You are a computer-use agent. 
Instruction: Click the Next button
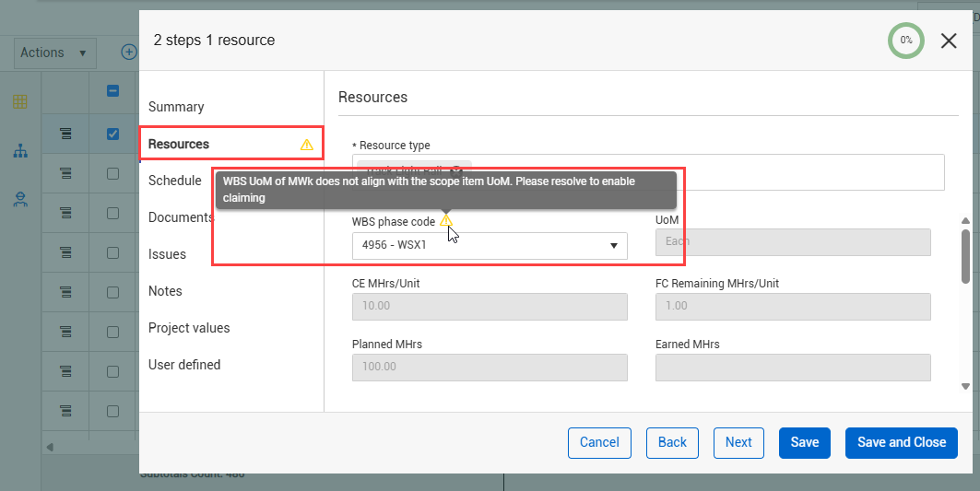point(738,443)
